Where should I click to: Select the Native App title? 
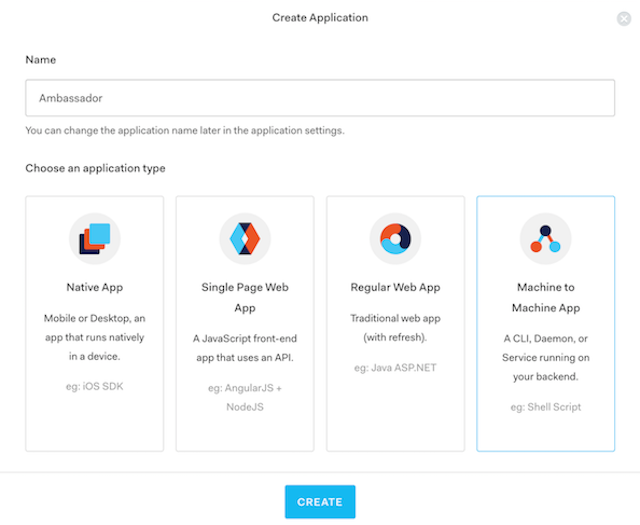(95, 287)
